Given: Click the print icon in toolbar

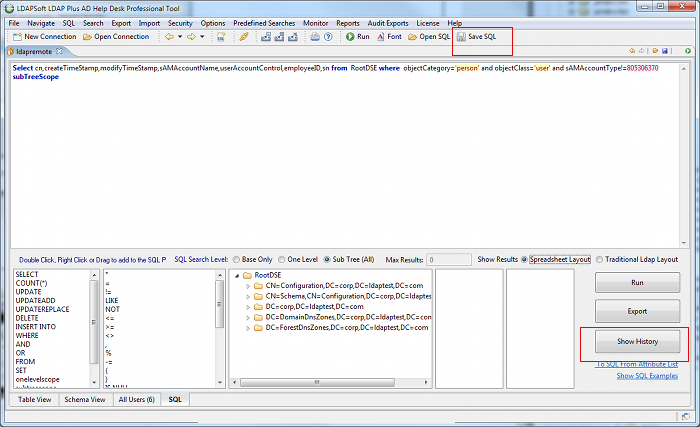Looking at the screenshot, I should point(314,37).
